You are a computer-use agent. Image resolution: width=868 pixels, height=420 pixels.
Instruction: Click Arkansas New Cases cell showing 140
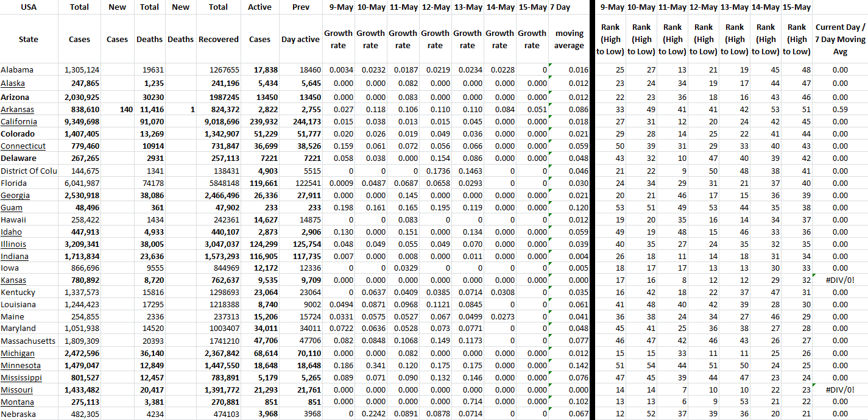117,110
